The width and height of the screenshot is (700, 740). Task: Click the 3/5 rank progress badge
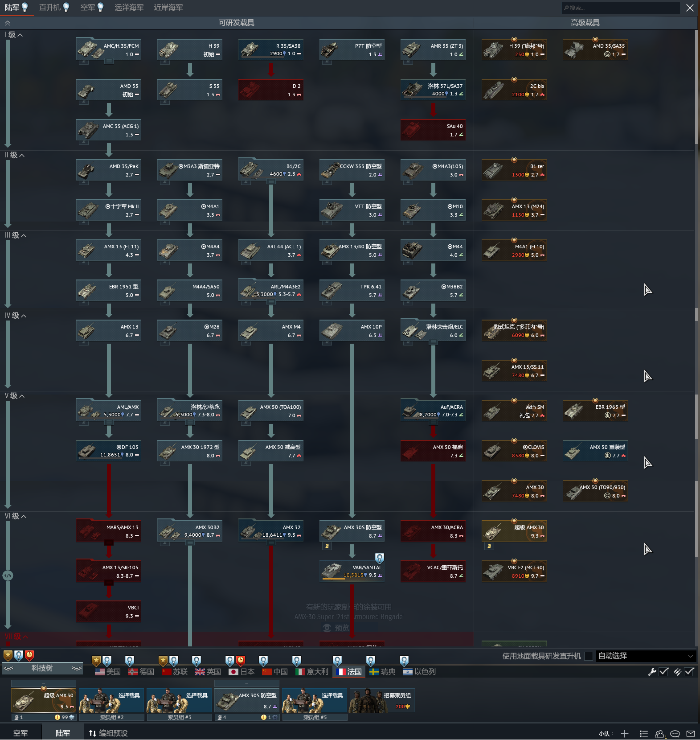(8, 576)
